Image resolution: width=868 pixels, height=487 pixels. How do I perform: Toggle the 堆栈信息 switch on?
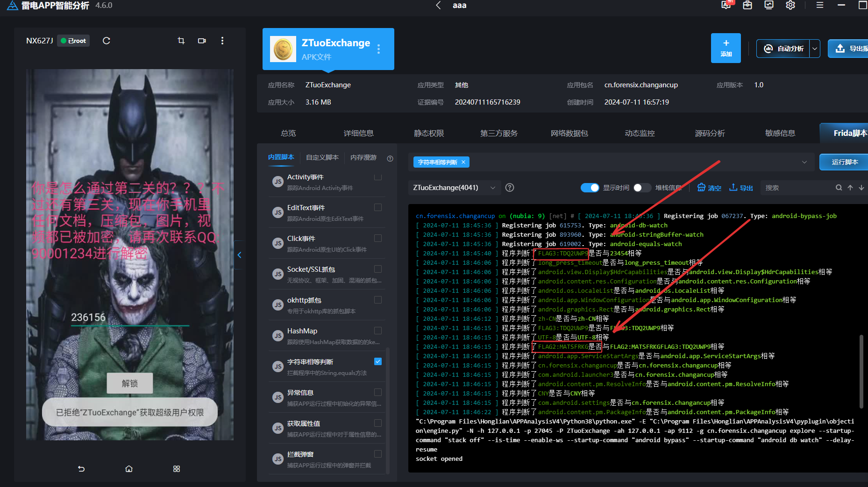coord(642,187)
